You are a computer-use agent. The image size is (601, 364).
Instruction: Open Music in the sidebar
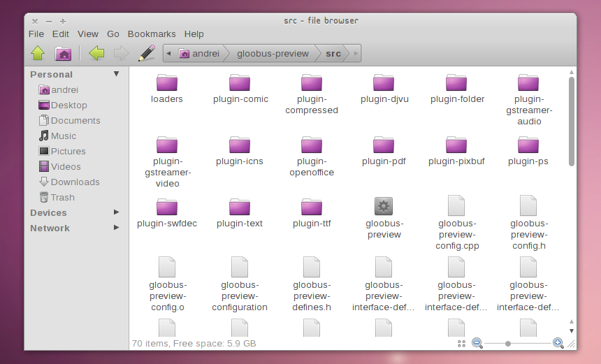[57, 136]
